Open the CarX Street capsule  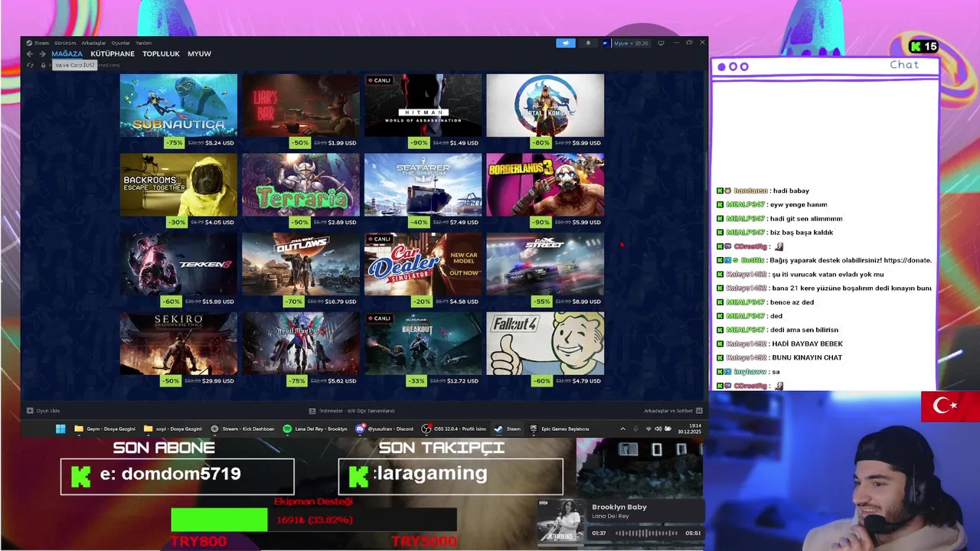tap(545, 264)
